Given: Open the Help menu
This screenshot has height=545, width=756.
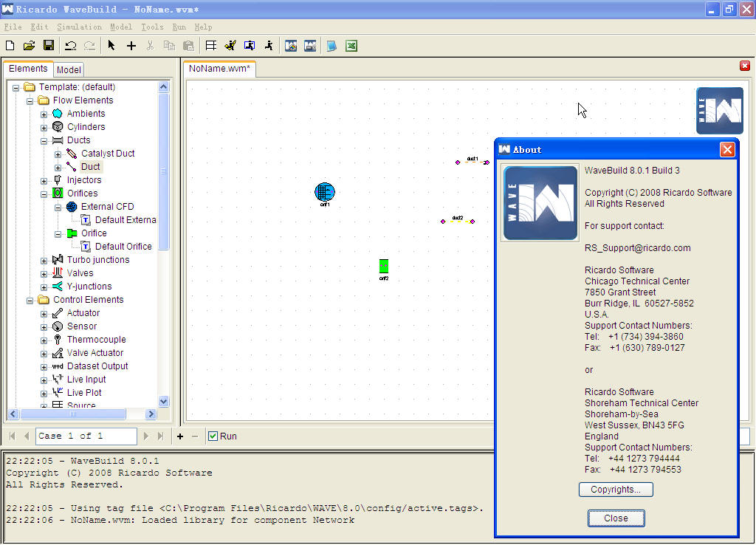Looking at the screenshot, I should click(203, 27).
